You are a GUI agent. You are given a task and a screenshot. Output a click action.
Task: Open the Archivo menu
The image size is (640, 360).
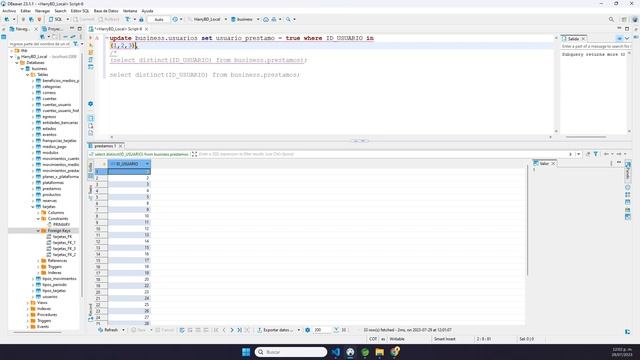click(9, 11)
